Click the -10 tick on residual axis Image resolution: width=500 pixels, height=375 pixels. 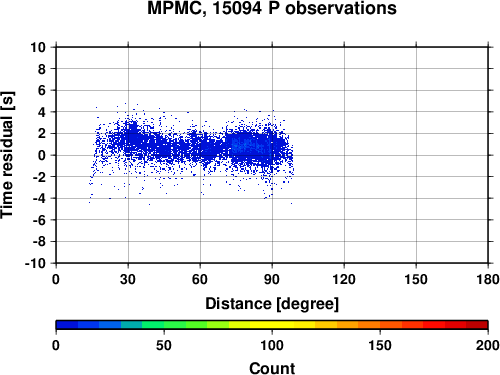(35, 263)
